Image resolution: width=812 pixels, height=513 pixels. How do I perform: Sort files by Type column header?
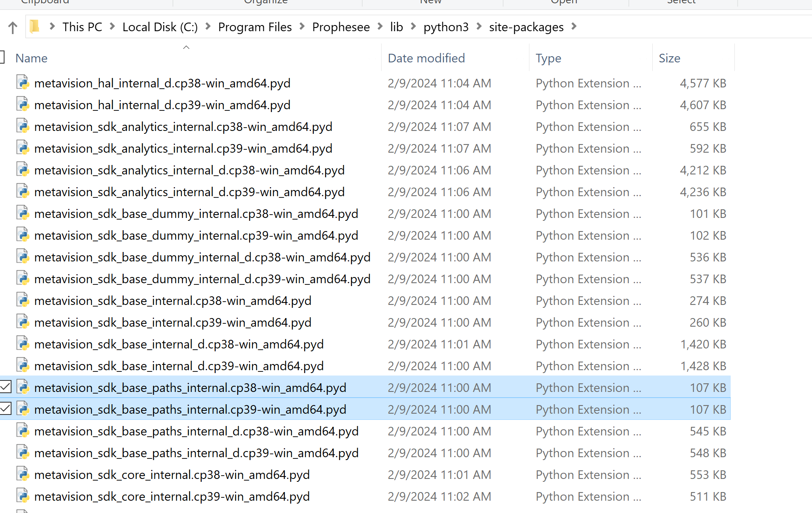[x=548, y=58]
